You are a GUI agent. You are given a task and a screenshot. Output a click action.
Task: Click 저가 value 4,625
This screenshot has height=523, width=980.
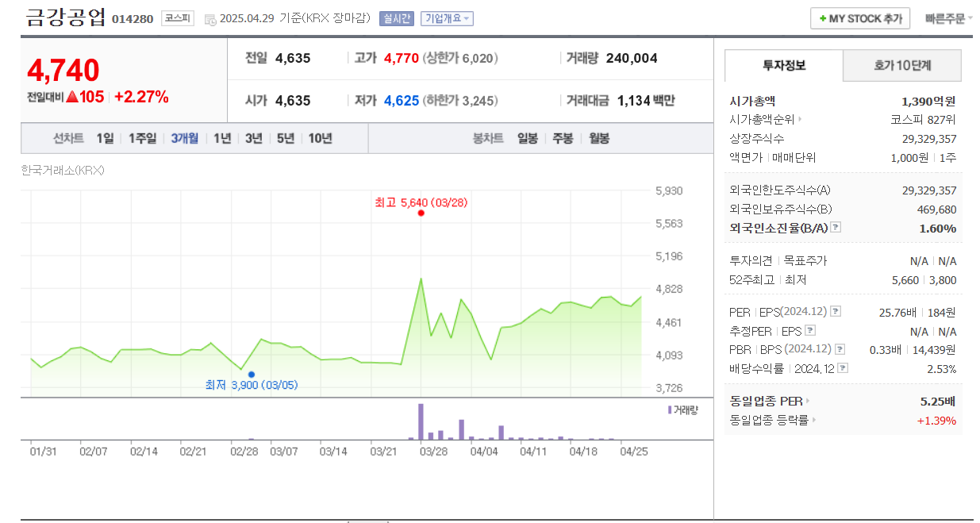coord(402,101)
